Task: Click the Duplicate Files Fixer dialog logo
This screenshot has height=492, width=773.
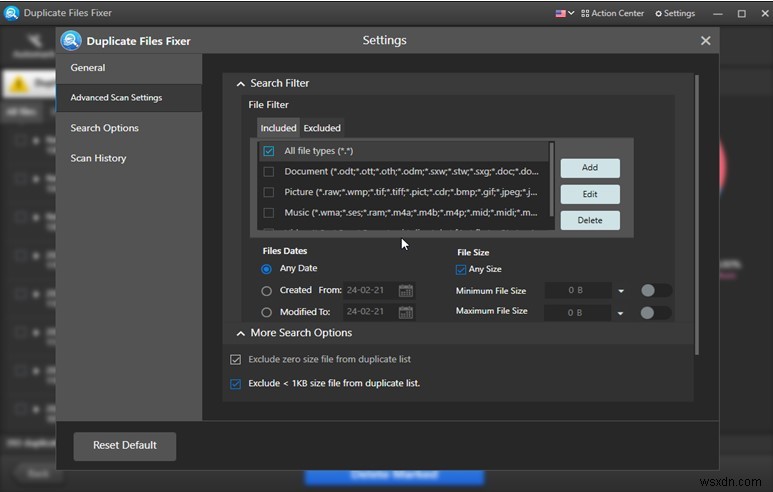Action: [x=70, y=41]
